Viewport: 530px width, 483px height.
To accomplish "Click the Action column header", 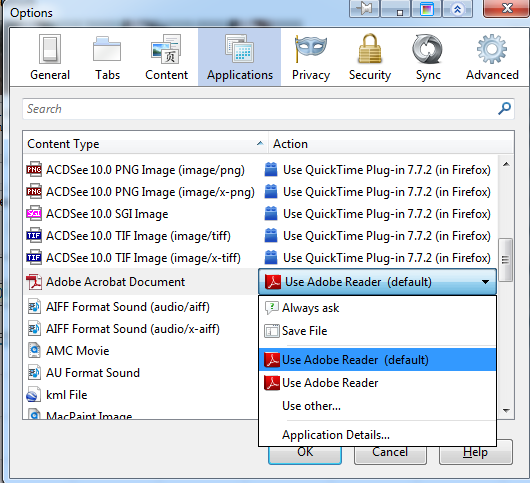I will pyautogui.click(x=391, y=144).
